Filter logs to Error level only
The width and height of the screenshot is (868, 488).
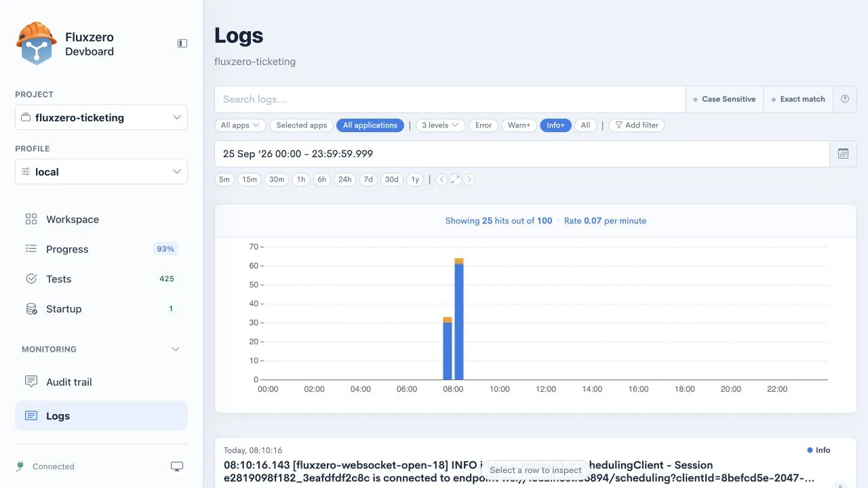point(484,125)
